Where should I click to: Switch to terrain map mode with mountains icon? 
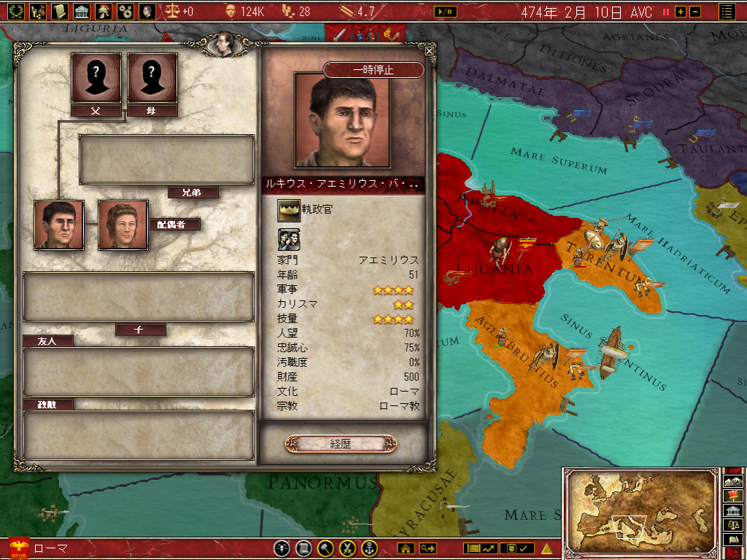(x=733, y=481)
